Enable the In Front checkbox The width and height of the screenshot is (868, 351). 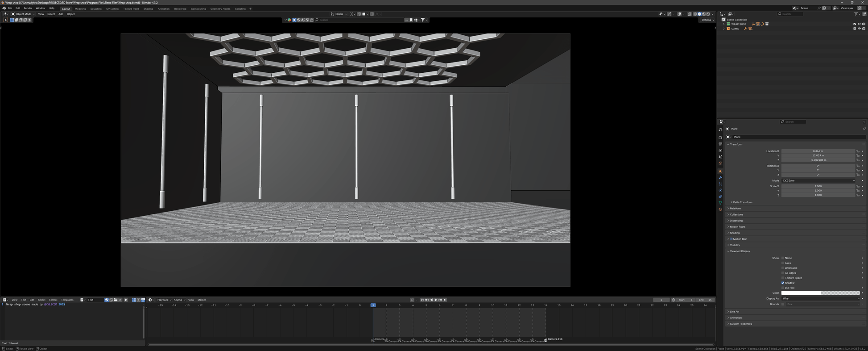click(x=783, y=288)
